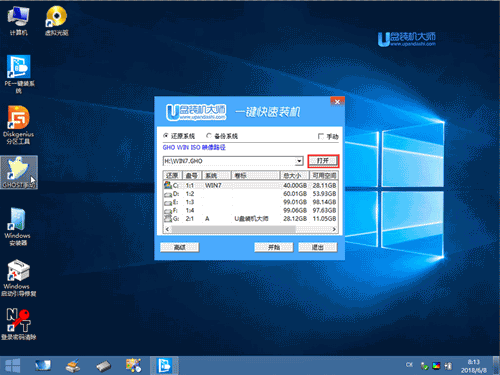Open the 计算机 desktop icon
This screenshot has width=500, height=375.
pyautogui.click(x=18, y=21)
